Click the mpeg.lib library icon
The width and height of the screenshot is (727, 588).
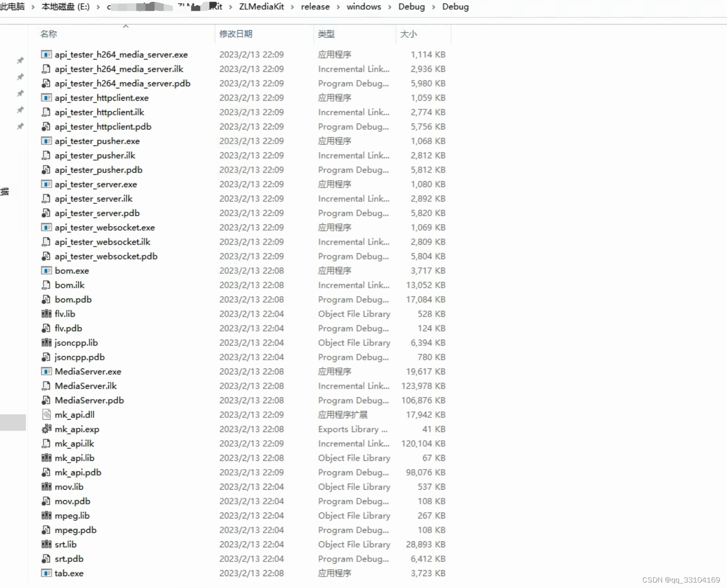[x=46, y=515]
